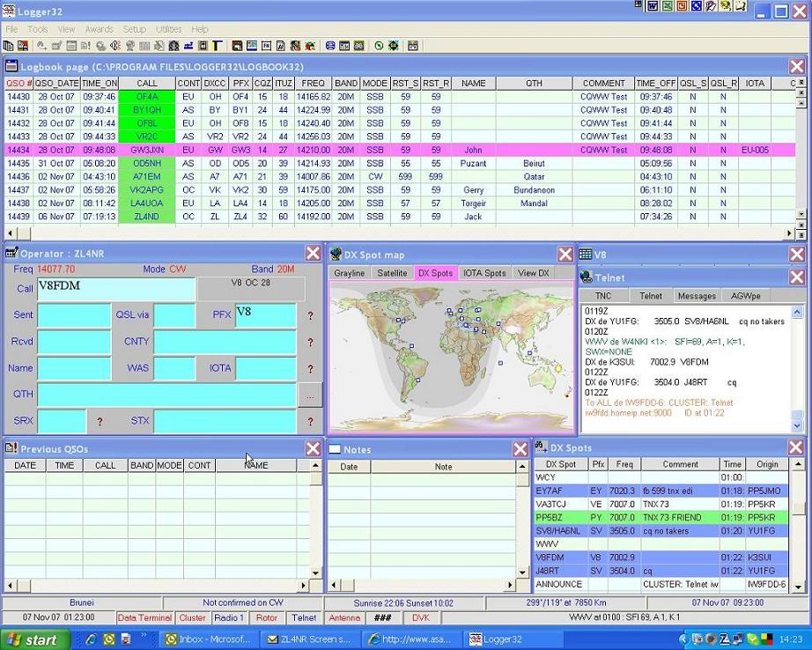Click the Logbook page window icon

point(11,66)
